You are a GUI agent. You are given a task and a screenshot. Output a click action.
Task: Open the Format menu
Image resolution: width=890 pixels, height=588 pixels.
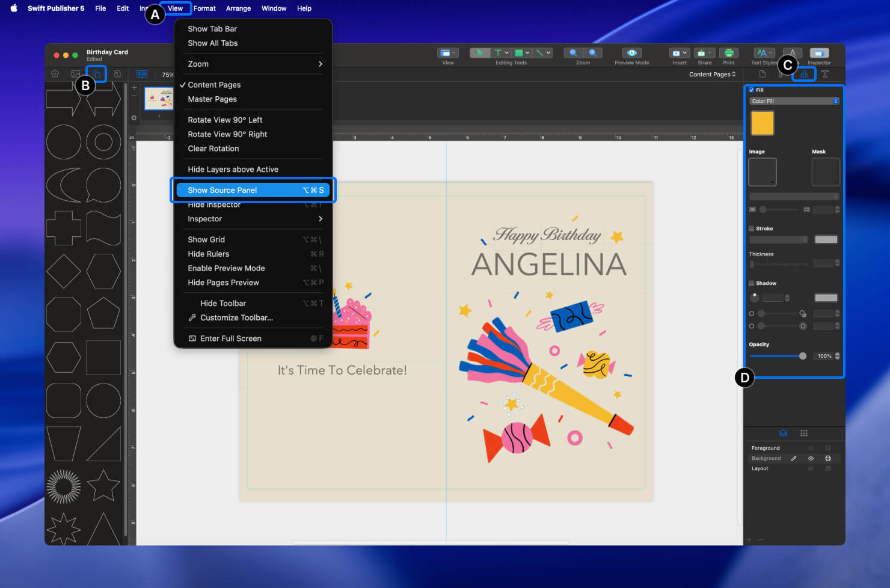205,8
